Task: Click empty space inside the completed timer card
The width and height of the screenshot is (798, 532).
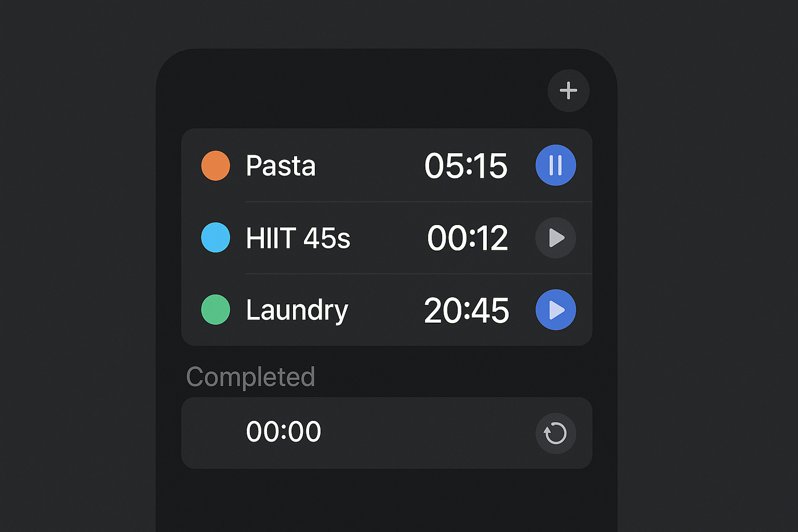Action: tap(426, 433)
